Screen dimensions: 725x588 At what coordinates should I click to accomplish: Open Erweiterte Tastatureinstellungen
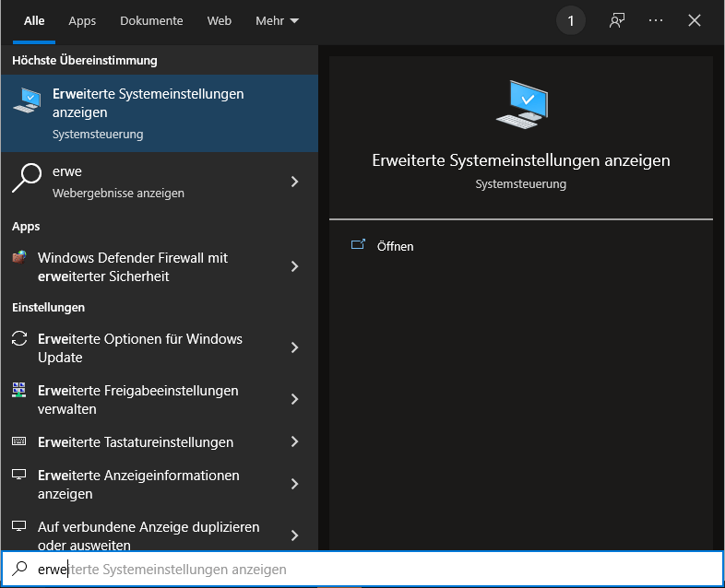[160, 442]
